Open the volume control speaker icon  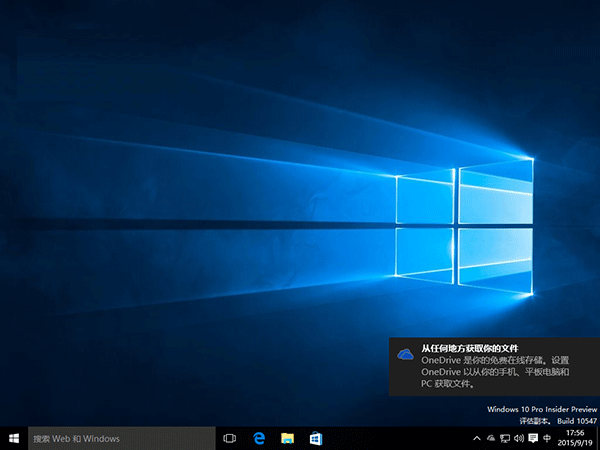click(519, 438)
